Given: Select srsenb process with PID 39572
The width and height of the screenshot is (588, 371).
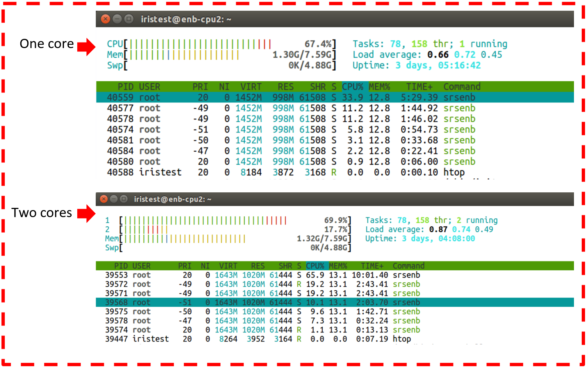Looking at the screenshot, I should click(x=335, y=284).
